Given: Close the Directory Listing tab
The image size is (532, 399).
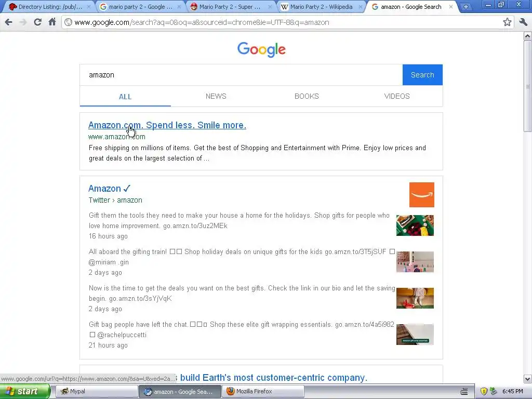Looking at the screenshot, I should coord(88,7).
